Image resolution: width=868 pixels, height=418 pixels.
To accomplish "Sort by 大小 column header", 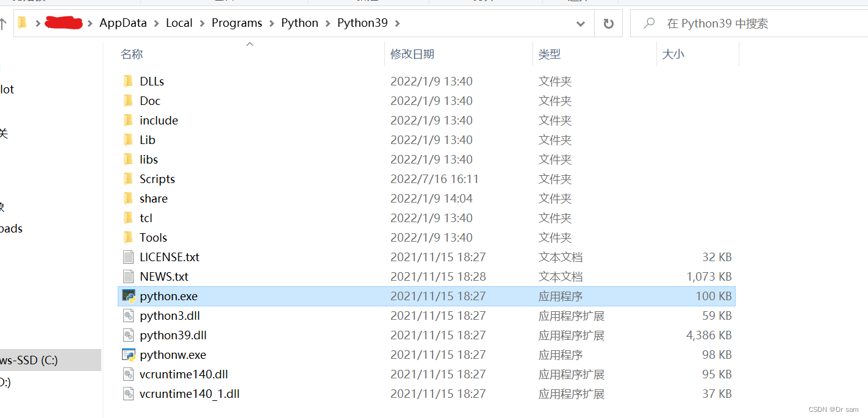I will 673,54.
